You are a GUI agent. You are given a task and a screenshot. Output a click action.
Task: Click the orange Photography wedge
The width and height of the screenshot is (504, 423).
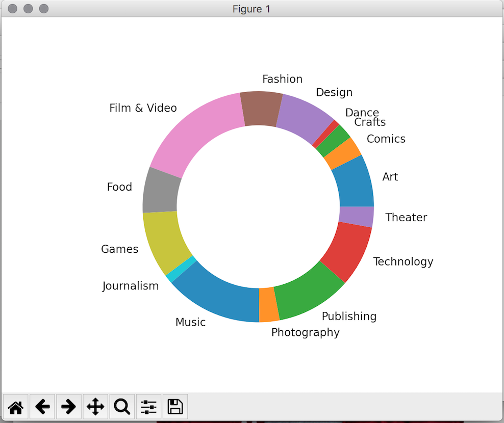[x=269, y=304]
